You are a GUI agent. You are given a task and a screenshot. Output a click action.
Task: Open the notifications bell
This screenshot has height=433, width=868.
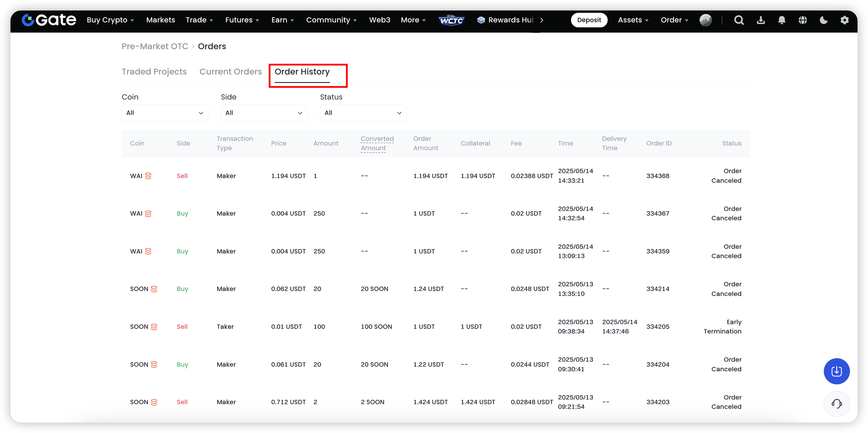781,20
